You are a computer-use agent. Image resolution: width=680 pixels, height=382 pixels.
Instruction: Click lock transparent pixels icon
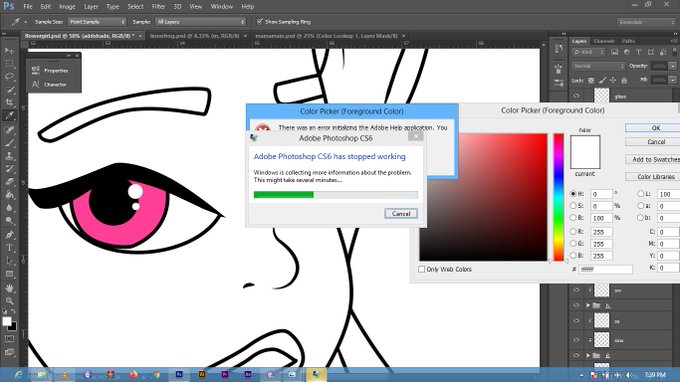pyautogui.click(x=591, y=80)
